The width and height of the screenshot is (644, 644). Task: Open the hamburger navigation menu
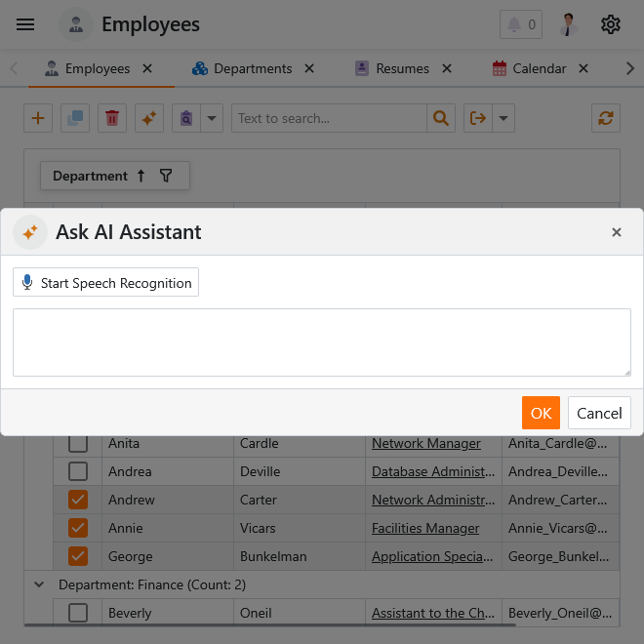click(25, 24)
